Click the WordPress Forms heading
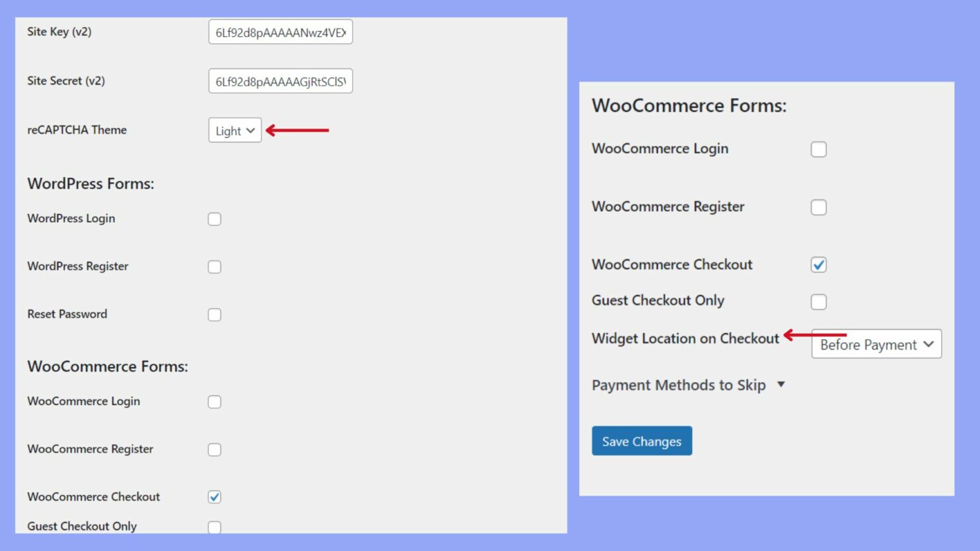 [90, 184]
